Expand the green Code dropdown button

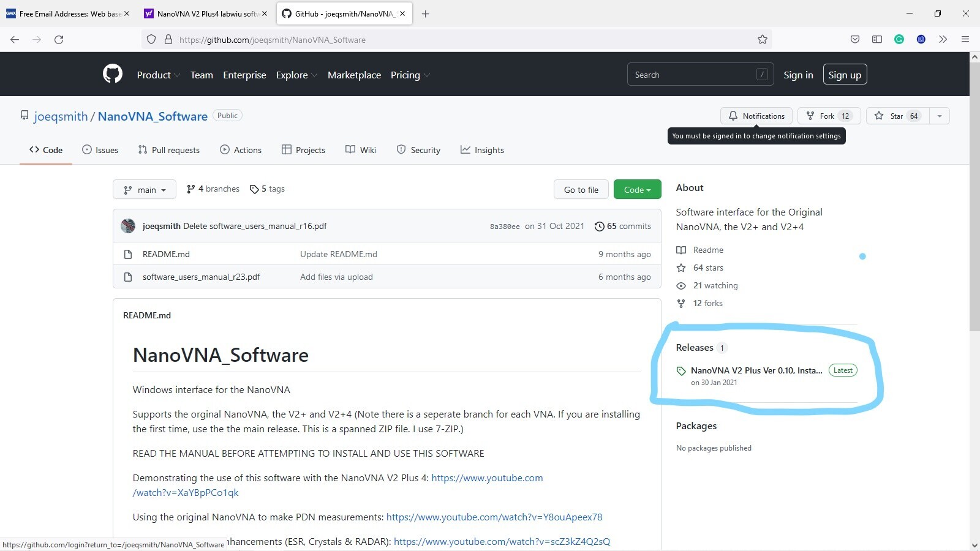click(637, 190)
